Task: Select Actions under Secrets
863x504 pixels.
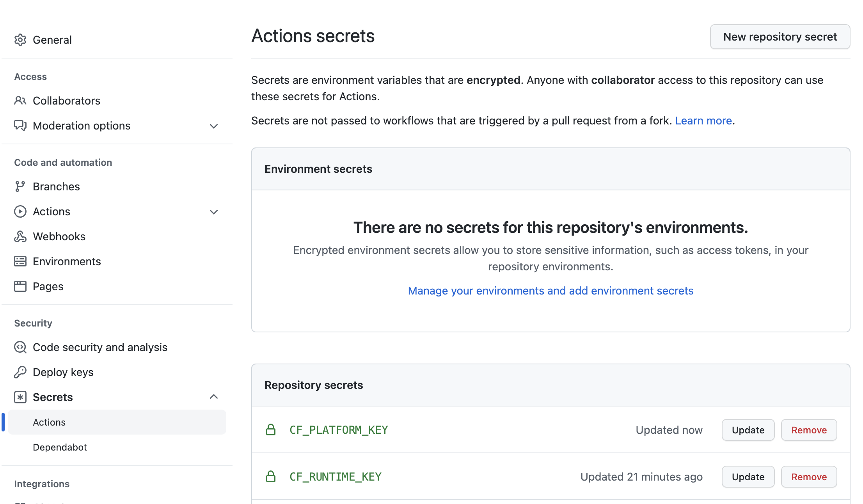Action: pos(49,422)
